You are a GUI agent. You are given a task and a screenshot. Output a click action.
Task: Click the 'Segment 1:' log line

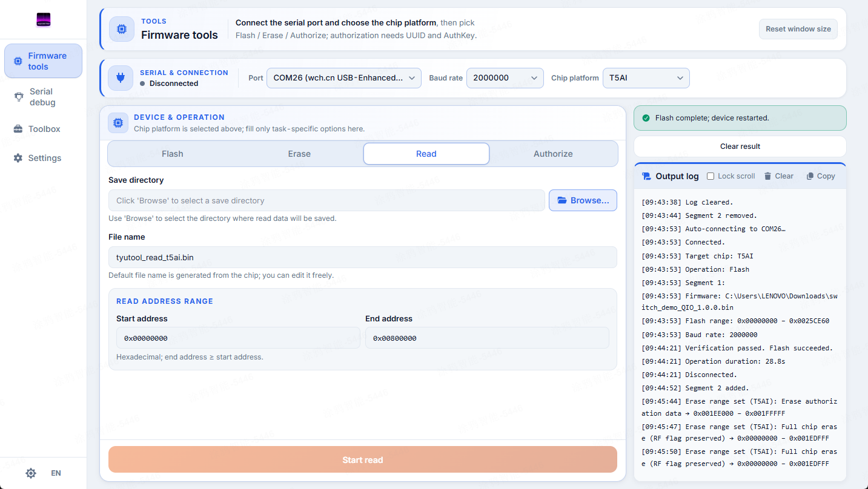(683, 283)
